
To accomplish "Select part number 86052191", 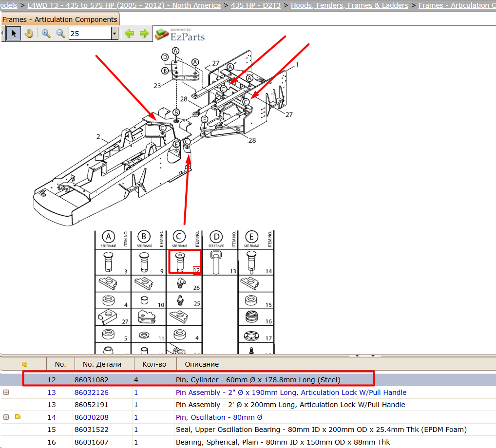I will click(92, 405).
